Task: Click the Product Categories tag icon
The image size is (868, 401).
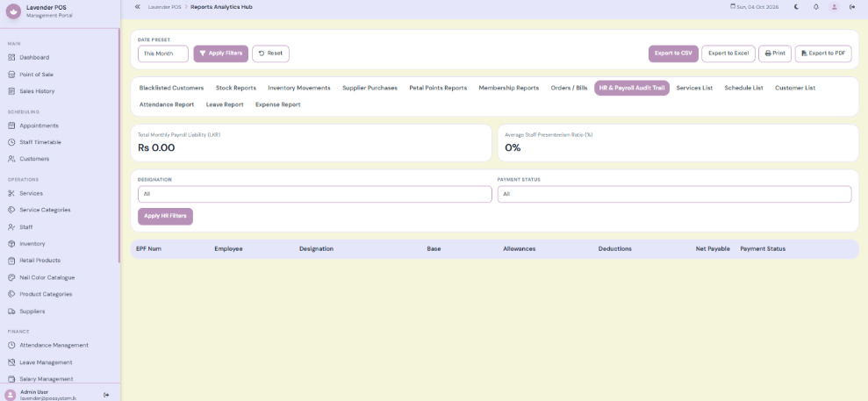Action: 11,294
